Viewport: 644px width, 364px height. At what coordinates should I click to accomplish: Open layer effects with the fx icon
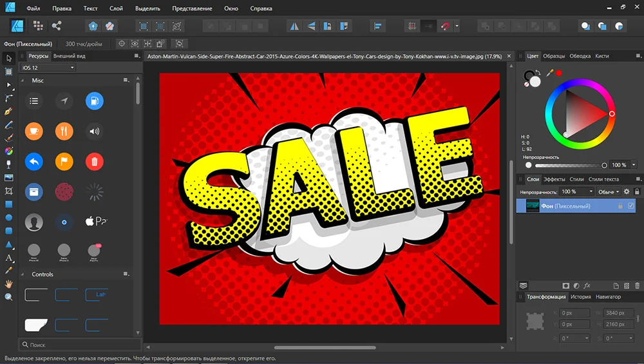(587, 285)
